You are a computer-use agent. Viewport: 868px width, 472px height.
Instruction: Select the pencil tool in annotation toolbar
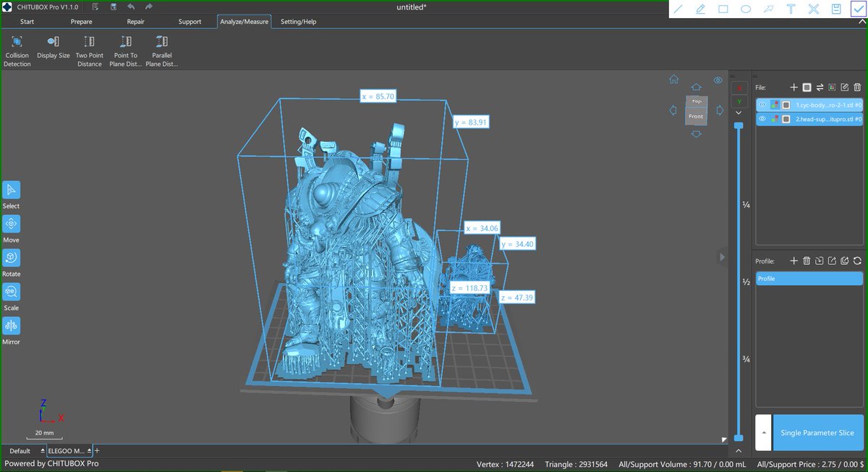tap(700, 9)
